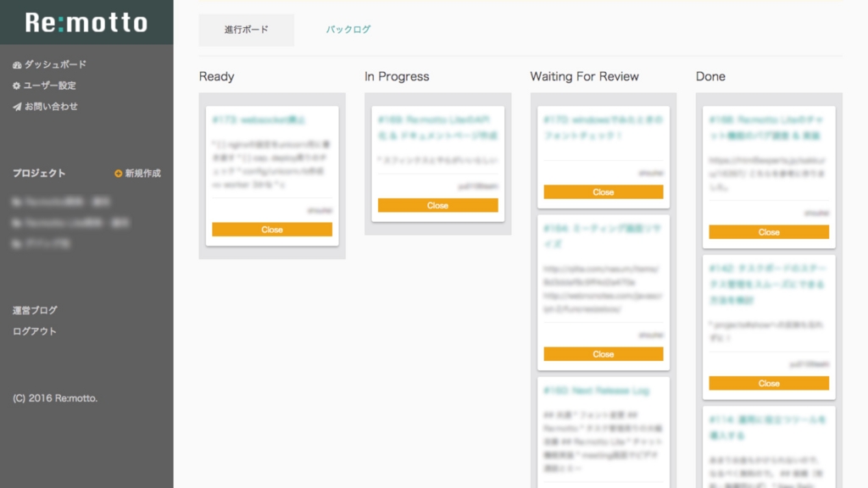Select second blurred project in sidebar
This screenshot has width=868, height=488.
point(71,223)
